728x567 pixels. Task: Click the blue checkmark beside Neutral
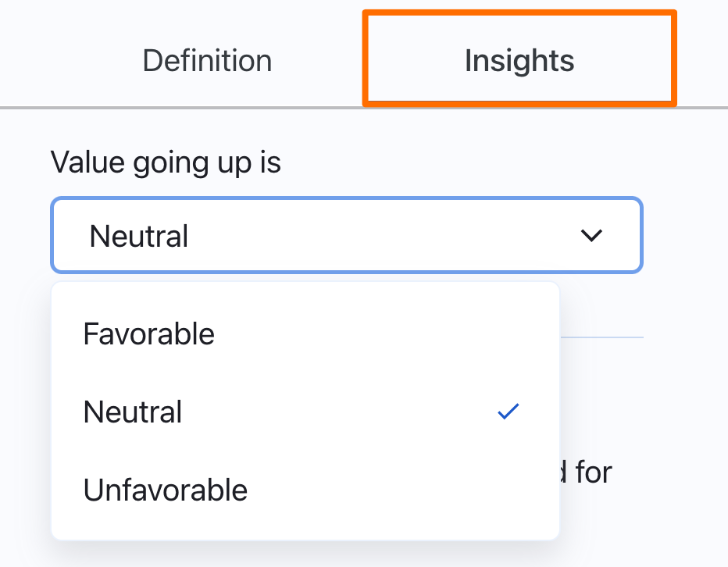(508, 412)
